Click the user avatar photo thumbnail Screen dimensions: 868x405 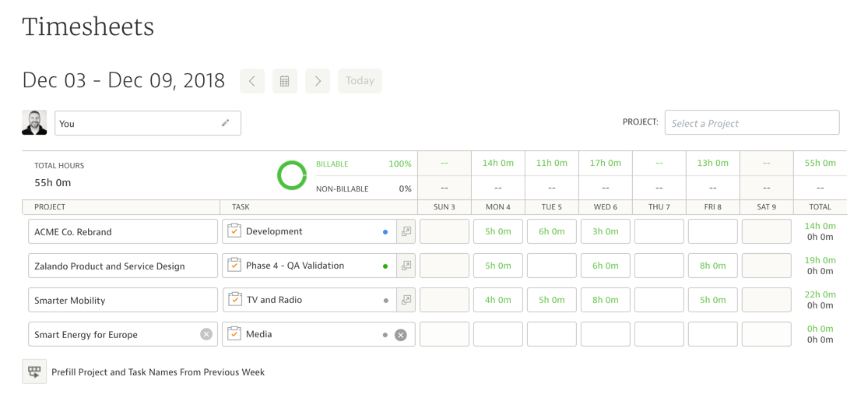pyautogui.click(x=34, y=123)
